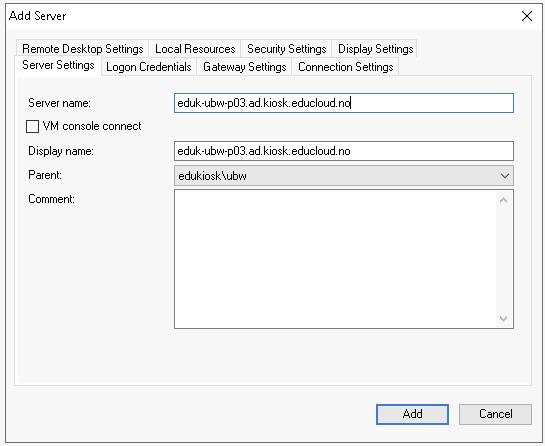
Task: Click inside the Comment text area
Action: (x=335, y=259)
